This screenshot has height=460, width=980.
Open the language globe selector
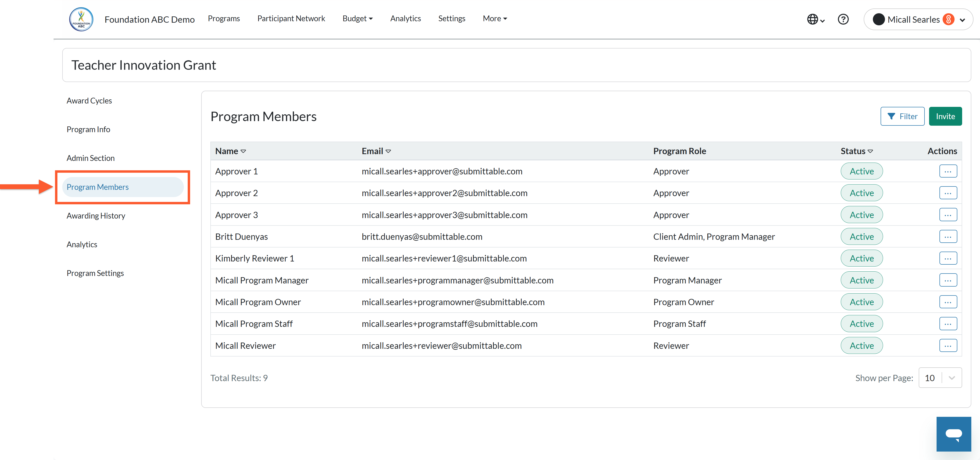[816, 19]
